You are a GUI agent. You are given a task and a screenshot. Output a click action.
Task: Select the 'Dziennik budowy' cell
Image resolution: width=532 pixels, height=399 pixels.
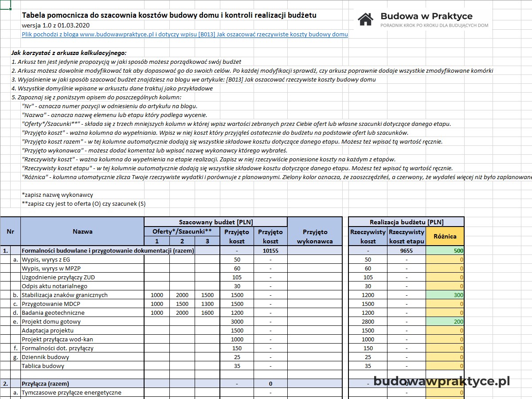[82, 357]
